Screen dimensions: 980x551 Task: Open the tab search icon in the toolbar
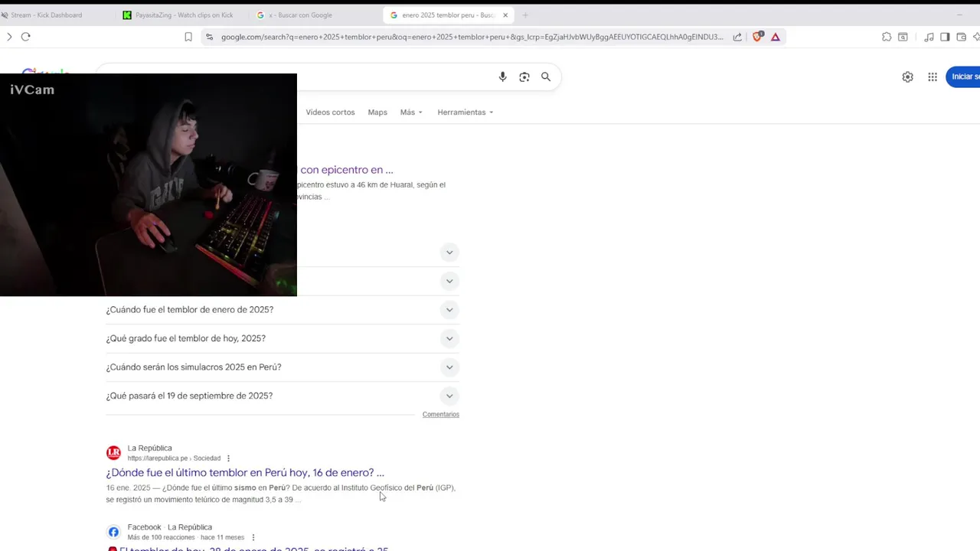[x=903, y=37]
